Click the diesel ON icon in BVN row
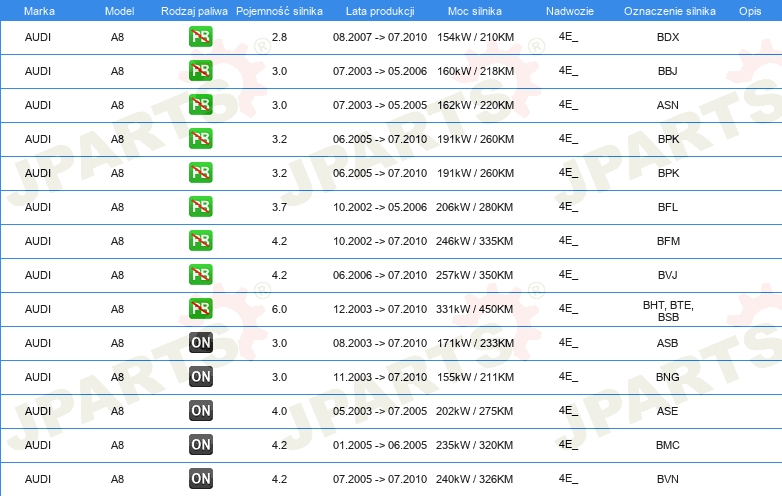Viewport: 782px width, 496px height. 200,479
